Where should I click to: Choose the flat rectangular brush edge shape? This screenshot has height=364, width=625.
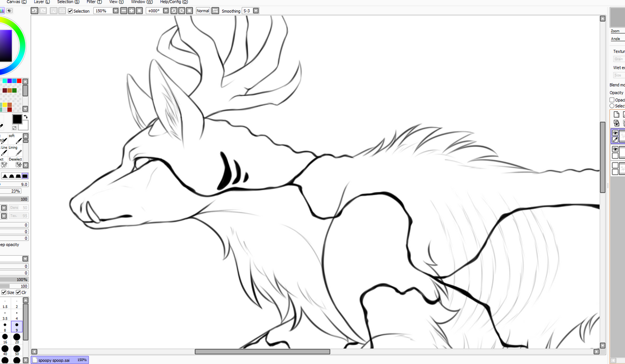pyautogui.click(x=25, y=176)
